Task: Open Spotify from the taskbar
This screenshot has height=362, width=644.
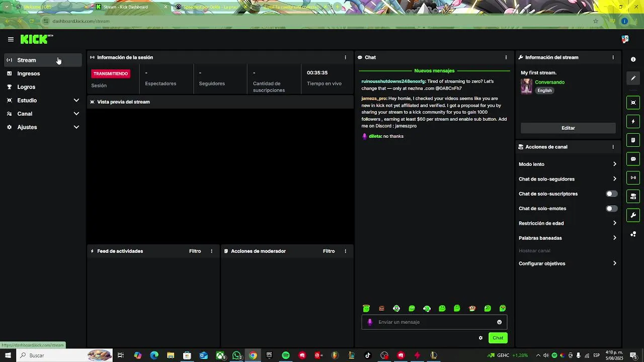Action: (x=286, y=355)
